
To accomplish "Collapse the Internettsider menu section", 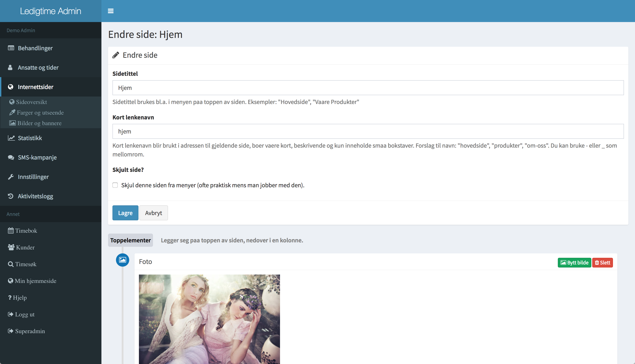I will point(51,87).
